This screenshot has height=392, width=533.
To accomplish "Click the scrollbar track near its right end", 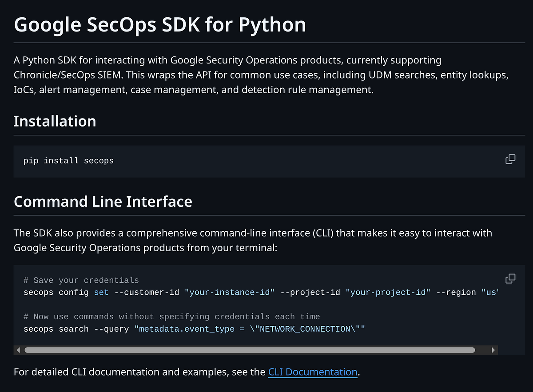I will tap(482, 349).
